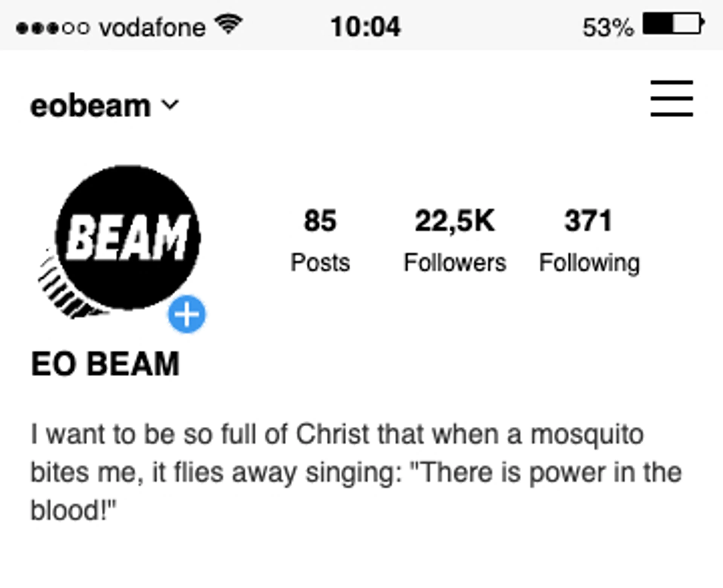
Task: Open the hamburger menu
Action: [x=671, y=99]
